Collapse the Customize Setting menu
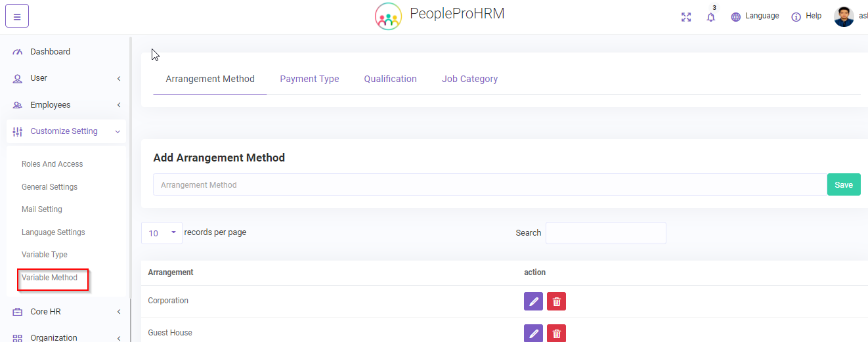Viewport: 868px width, 342px height. 66,131
